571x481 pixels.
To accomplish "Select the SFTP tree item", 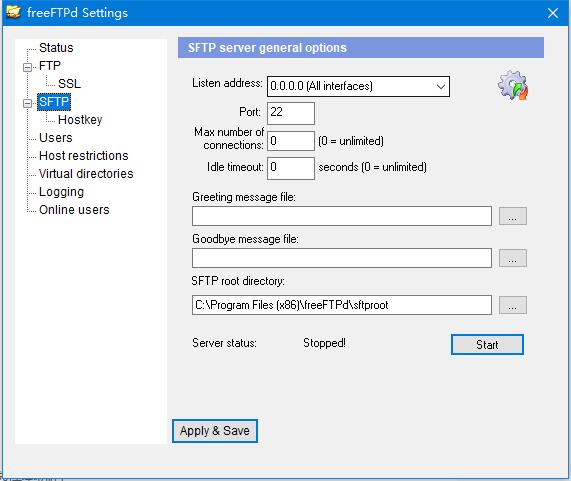I will point(54,102).
